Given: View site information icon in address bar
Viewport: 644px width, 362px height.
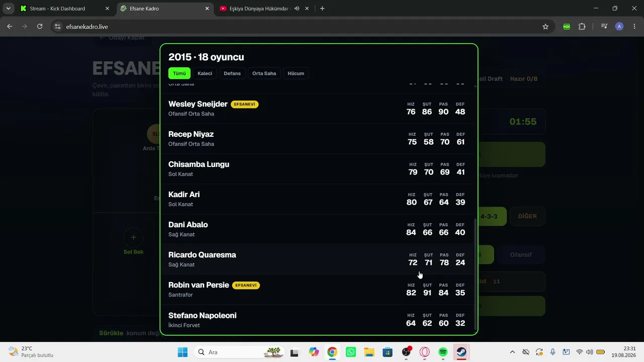Looking at the screenshot, I should click(x=57, y=27).
